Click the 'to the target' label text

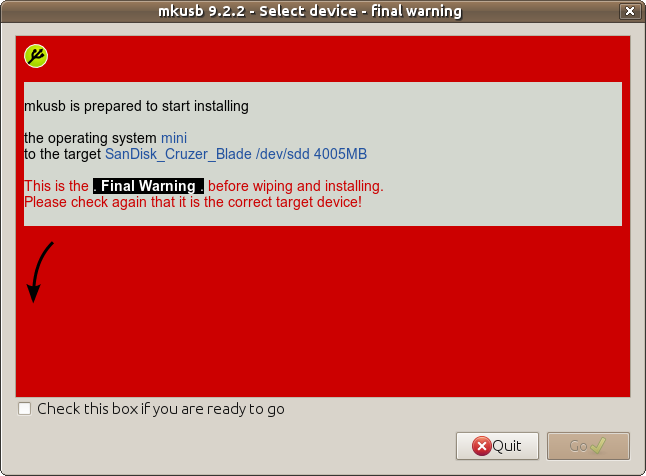(62, 154)
